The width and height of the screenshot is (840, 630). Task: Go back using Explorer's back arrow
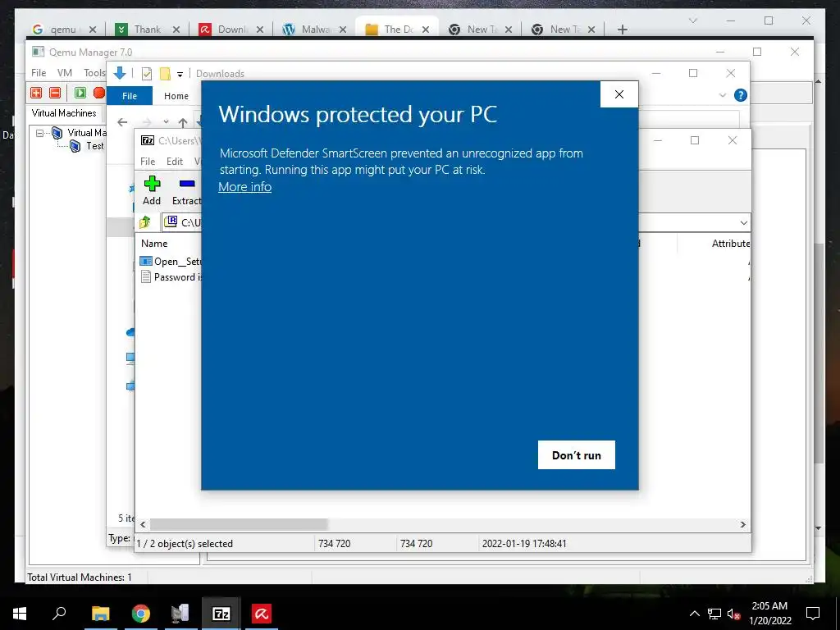(x=123, y=122)
